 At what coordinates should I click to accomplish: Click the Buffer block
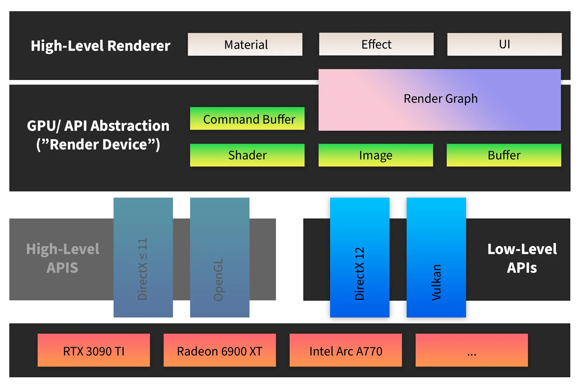click(504, 155)
